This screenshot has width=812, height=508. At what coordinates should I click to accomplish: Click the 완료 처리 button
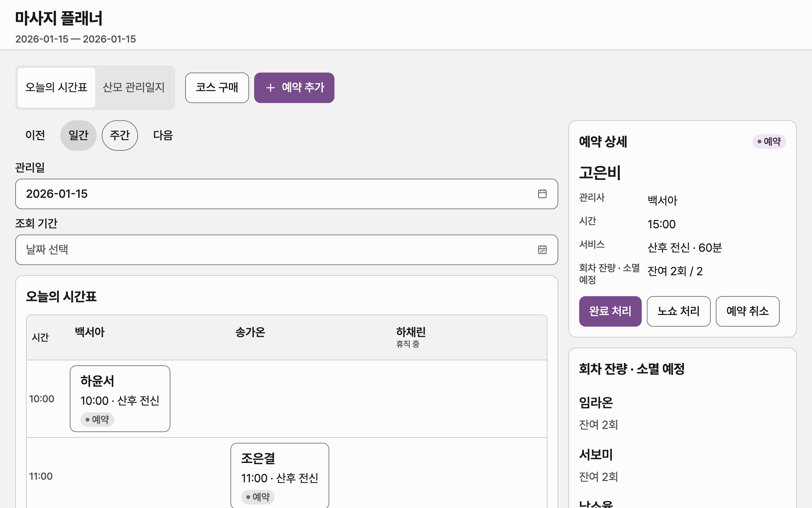[x=610, y=311]
